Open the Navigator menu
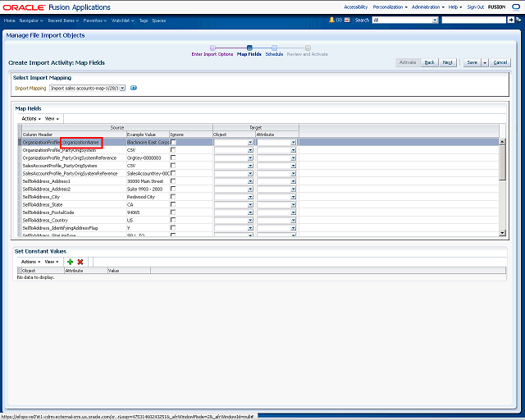Image resolution: width=525 pixels, height=420 pixels. coord(31,19)
